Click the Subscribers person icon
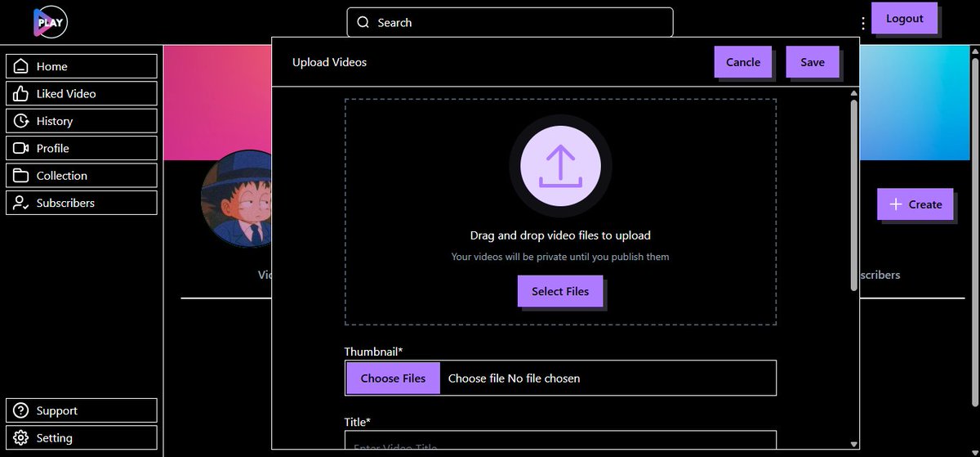The image size is (980, 457). pos(21,203)
